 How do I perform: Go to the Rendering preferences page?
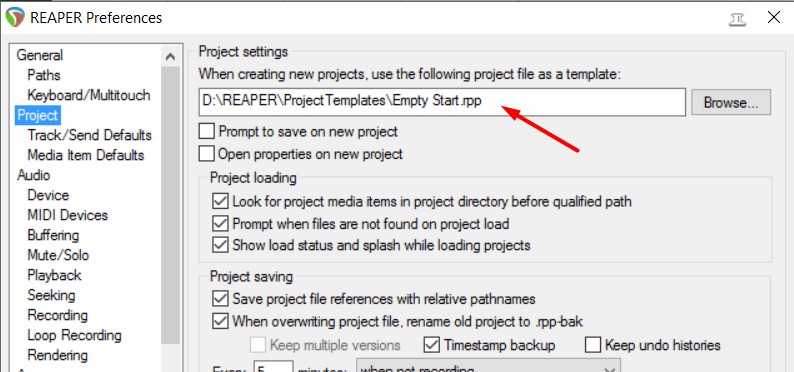[57, 355]
